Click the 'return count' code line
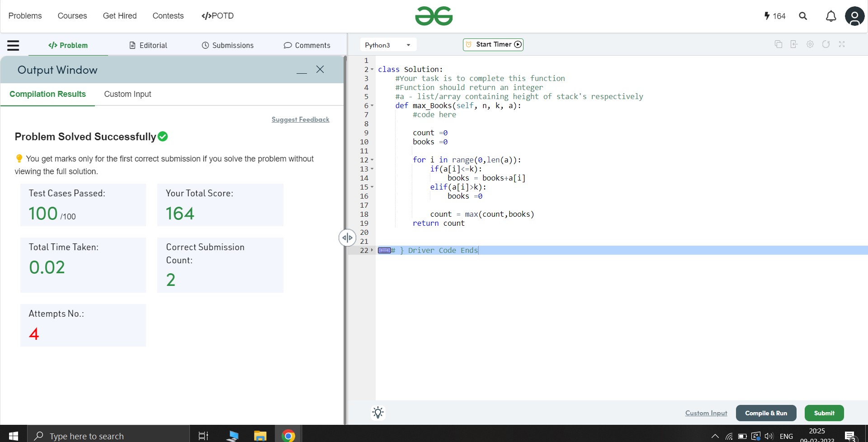Image resolution: width=868 pixels, height=442 pixels. point(439,223)
